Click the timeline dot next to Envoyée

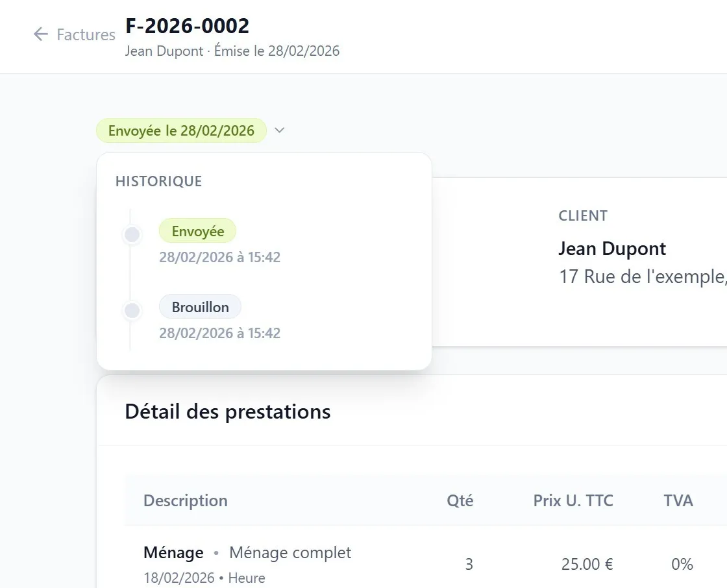pyautogui.click(x=132, y=235)
